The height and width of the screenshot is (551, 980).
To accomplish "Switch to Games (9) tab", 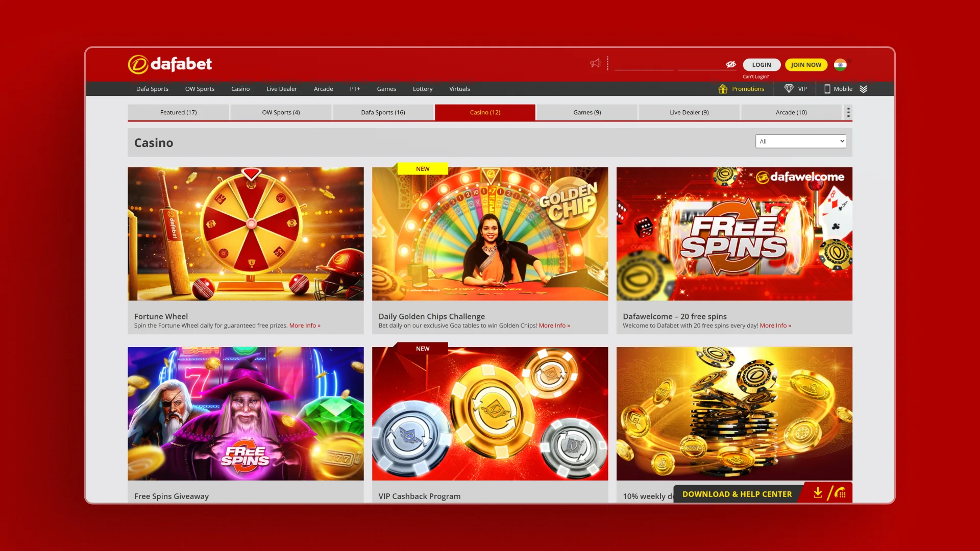I will coord(587,112).
